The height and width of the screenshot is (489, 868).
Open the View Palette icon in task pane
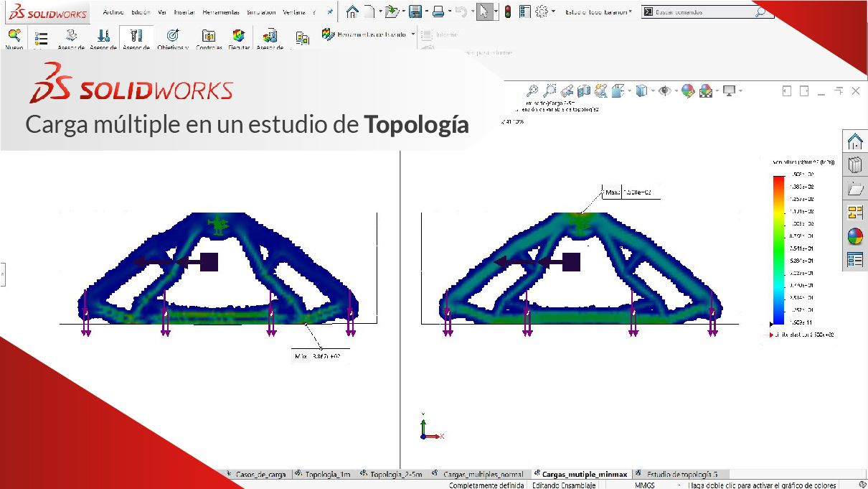[854, 212]
